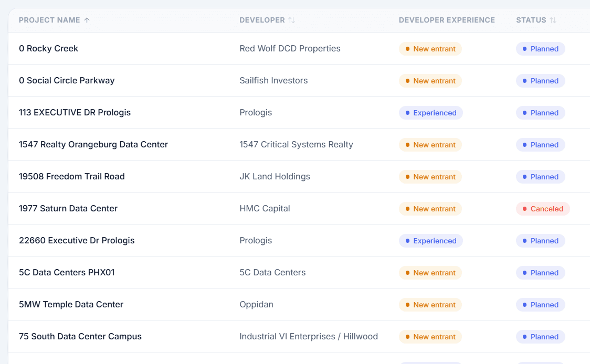
Task: Click Planned status for 75 South Campus
Action: 540,337
